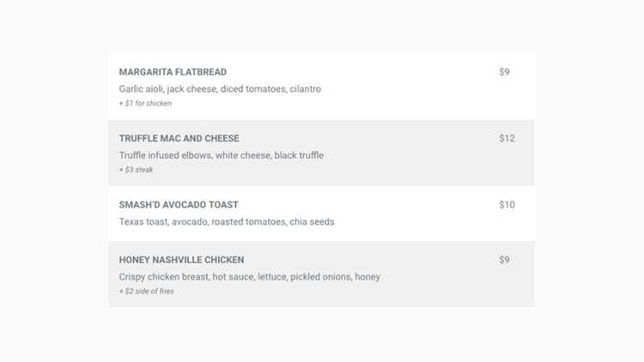The image size is (644, 362).
Task: Choose the Honey Nashville Chicken heading
Action: 181,260
